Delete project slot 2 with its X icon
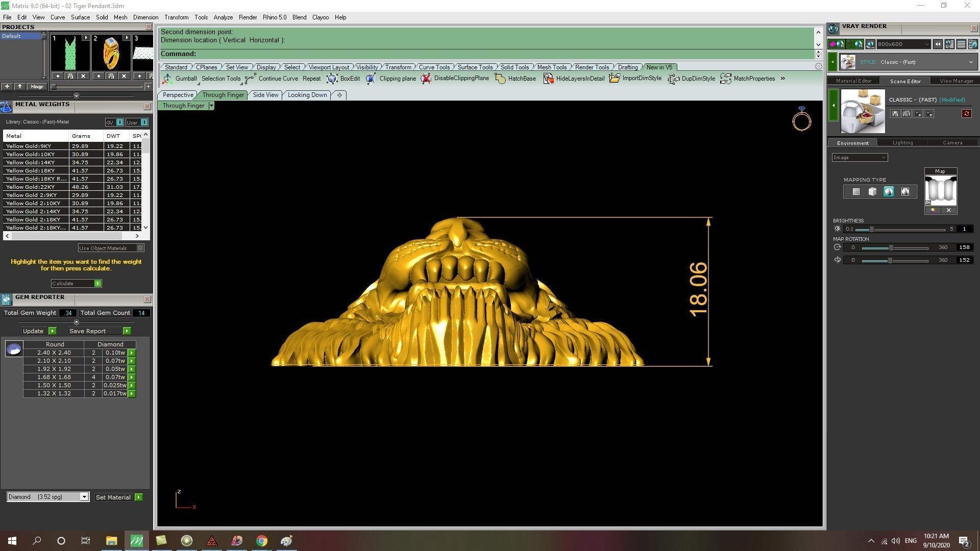The width and height of the screenshot is (980, 551). (x=124, y=76)
